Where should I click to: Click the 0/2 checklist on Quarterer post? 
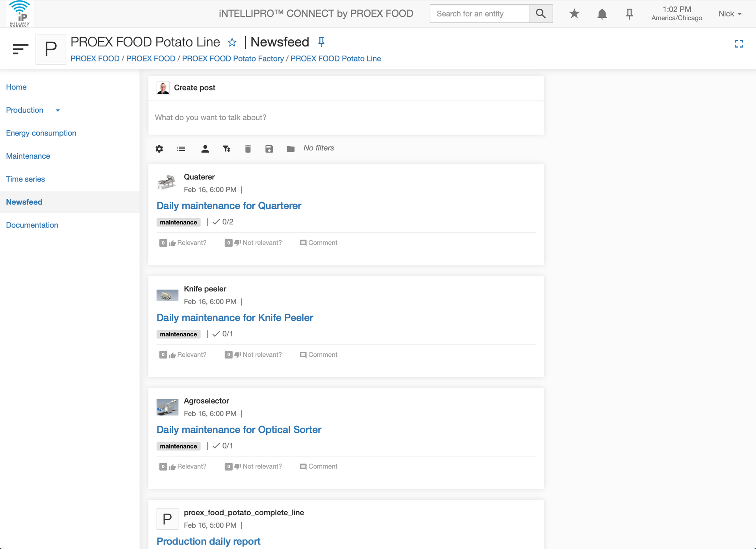[223, 222]
